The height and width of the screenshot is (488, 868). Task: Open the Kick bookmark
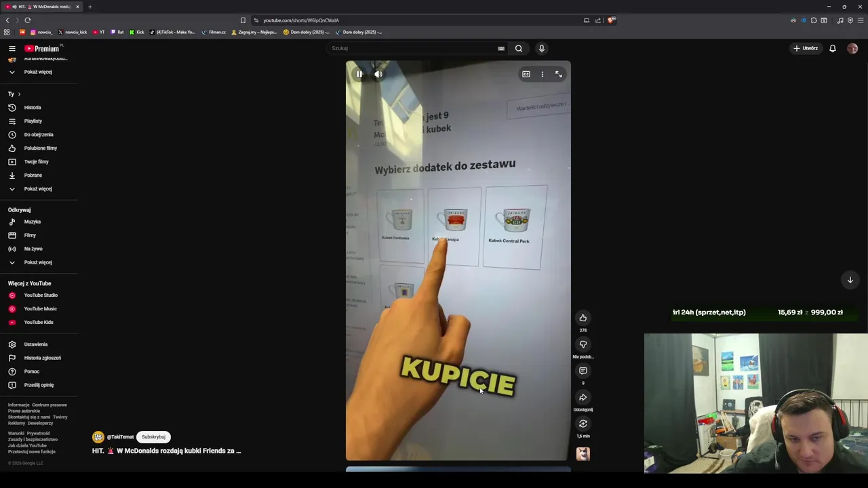tap(136, 32)
